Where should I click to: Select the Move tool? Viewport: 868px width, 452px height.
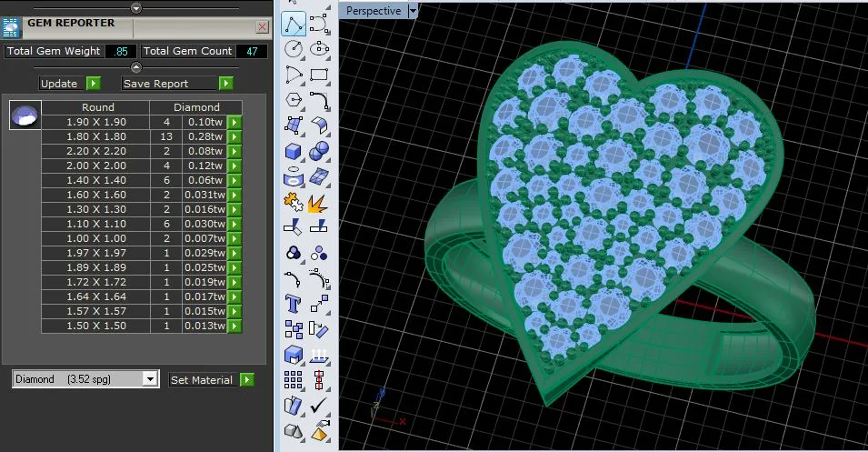click(319, 304)
